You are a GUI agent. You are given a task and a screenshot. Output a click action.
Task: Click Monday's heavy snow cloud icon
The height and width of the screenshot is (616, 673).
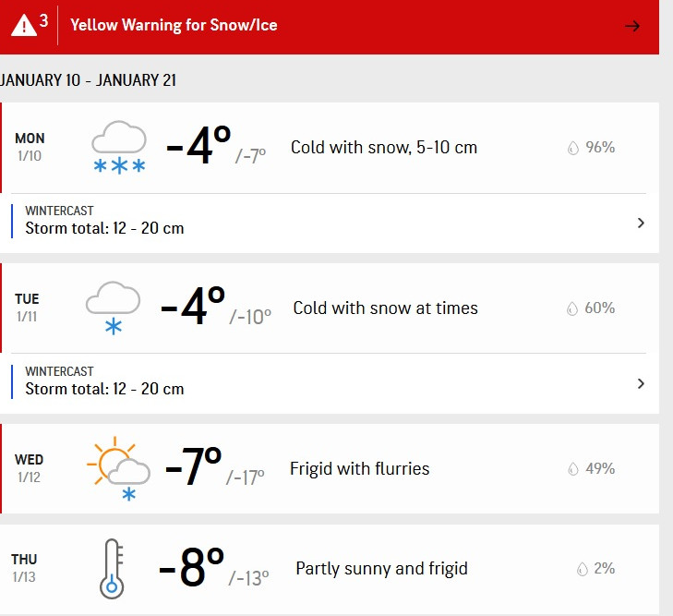pyautogui.click(x=119, y=148)
